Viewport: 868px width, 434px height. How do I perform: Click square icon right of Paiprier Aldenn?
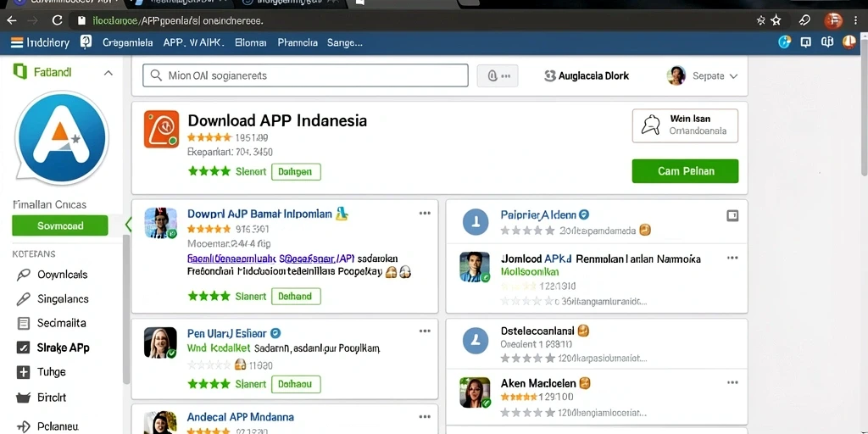tap(732, 216)
